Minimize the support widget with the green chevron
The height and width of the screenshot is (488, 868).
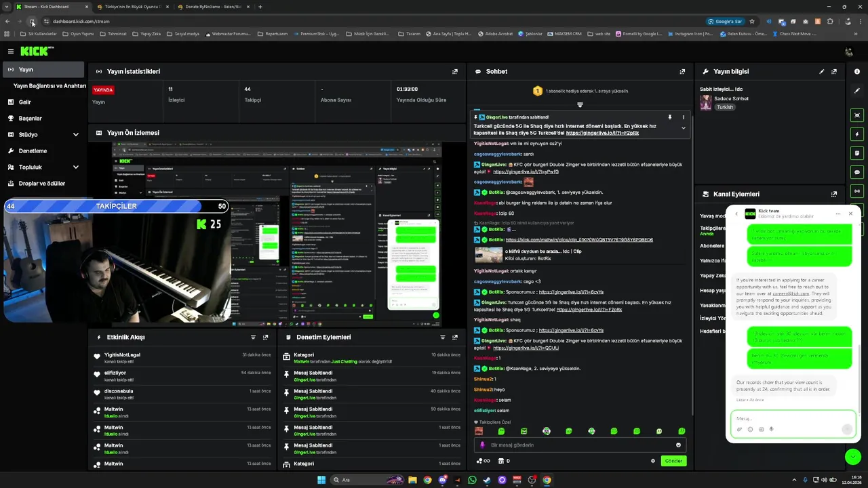click(x=853, y=457)
